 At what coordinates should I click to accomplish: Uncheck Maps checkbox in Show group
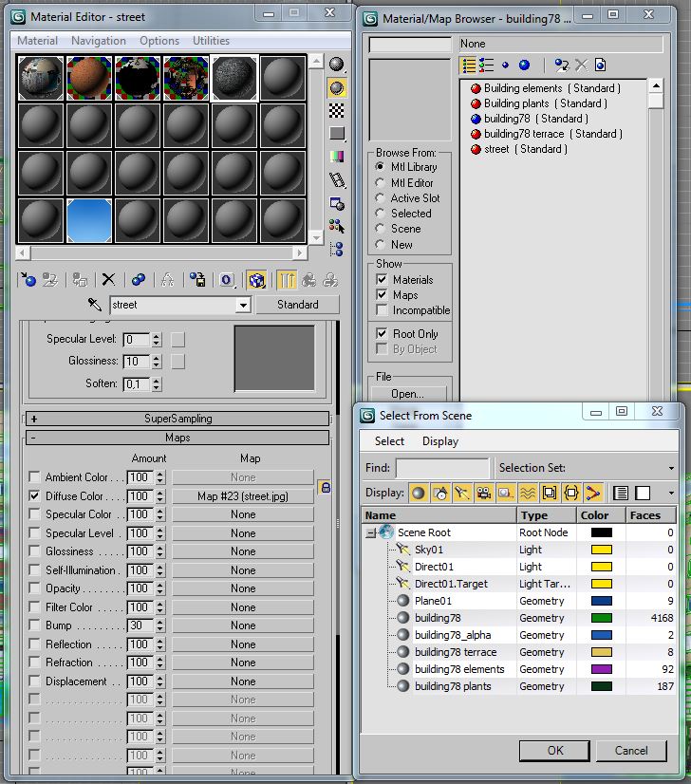[382, 294]
